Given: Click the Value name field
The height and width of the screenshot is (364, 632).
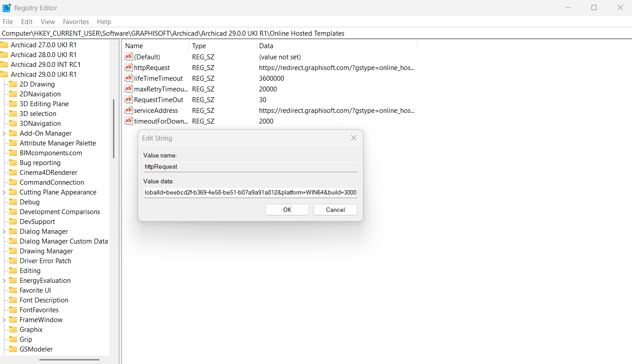Looking at the screenshot, I should 250,166.
